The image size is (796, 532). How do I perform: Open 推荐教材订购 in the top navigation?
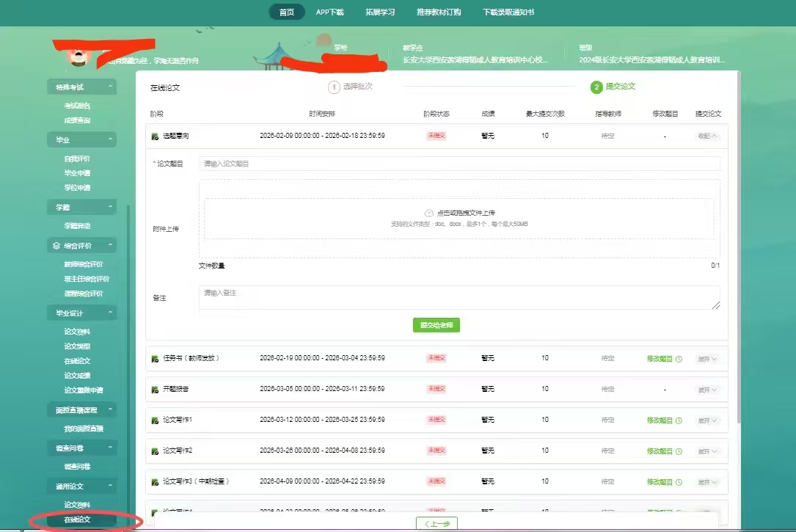coord(439,12)
